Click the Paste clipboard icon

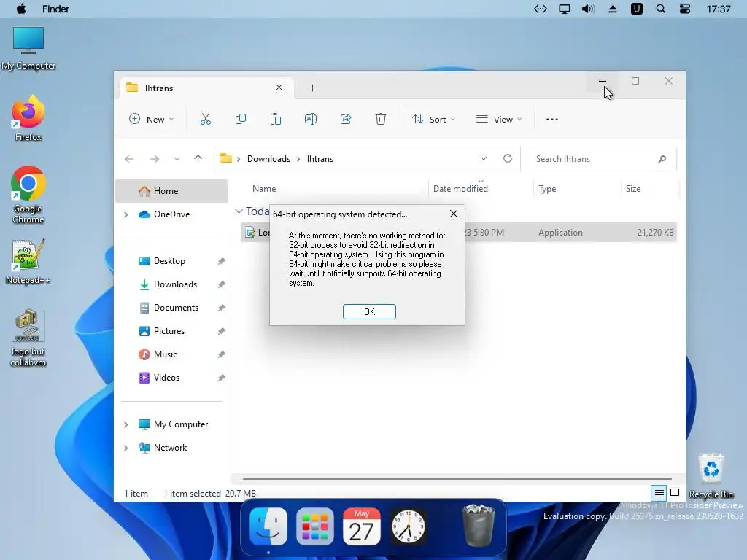(275, 119)
